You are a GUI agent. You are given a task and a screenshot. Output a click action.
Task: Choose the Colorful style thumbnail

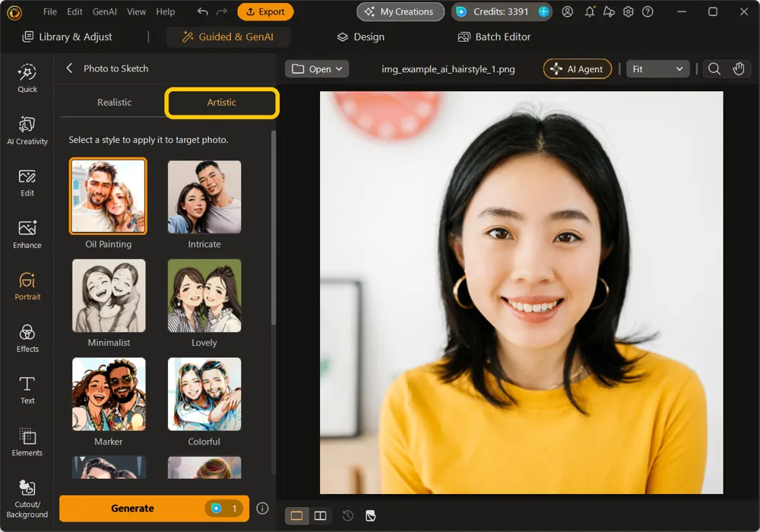(x=204, y=394)
